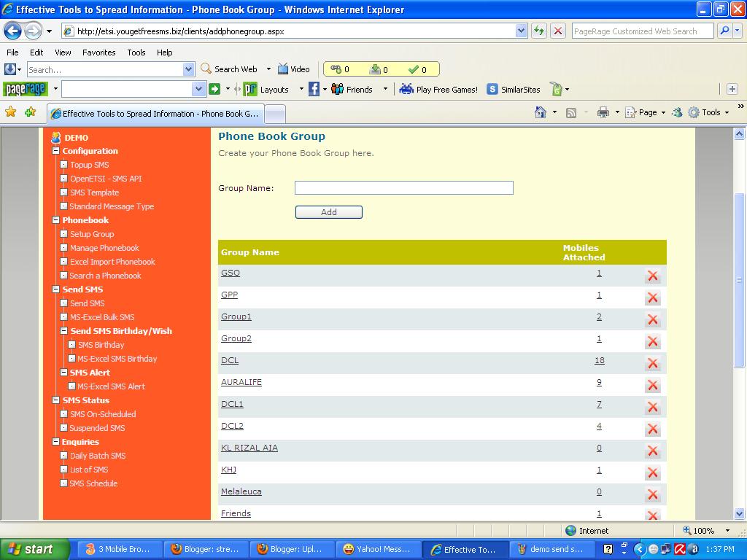Click the Favorites star icon

10,112
